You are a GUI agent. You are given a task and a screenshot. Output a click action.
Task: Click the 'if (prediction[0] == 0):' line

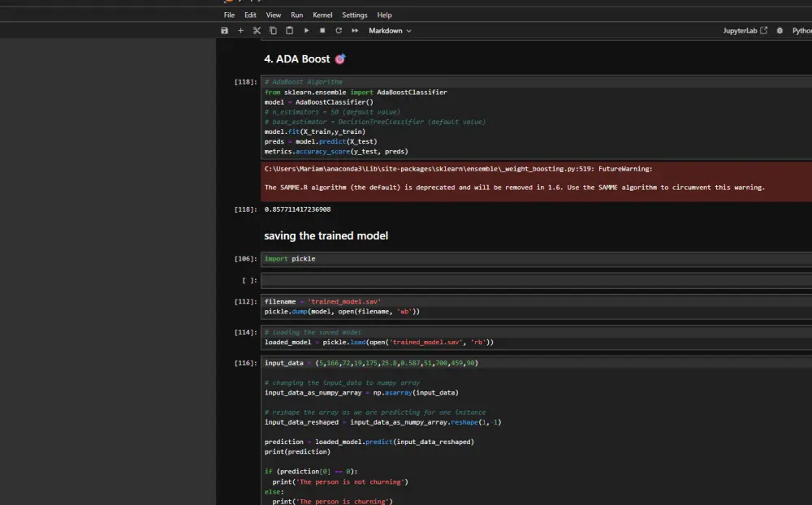pos(311,472)
